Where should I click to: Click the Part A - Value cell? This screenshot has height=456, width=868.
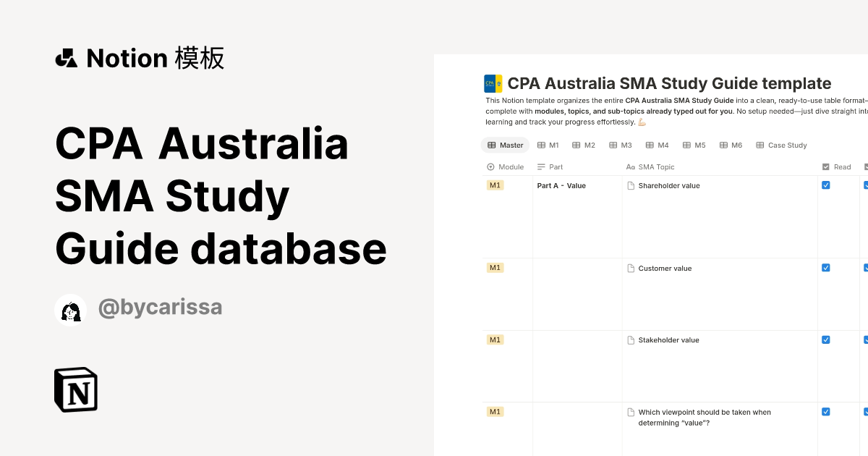coord(561,186)
